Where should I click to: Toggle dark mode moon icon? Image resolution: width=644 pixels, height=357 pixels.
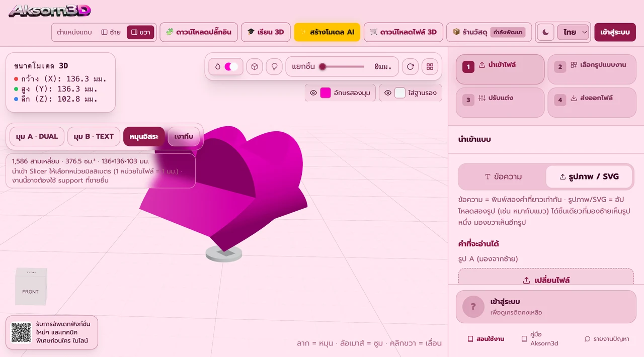pyautogui.click(x=546, y=32)
